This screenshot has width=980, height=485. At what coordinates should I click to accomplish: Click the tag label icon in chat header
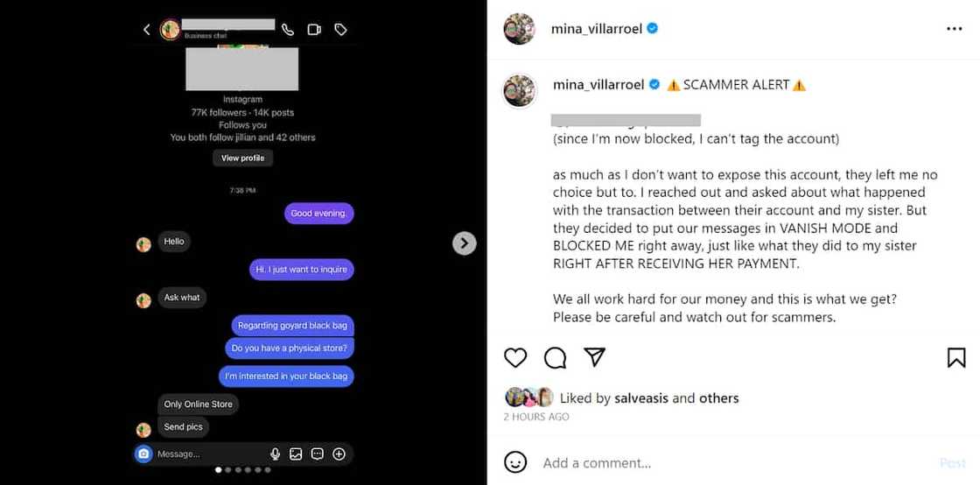(341, 30)
